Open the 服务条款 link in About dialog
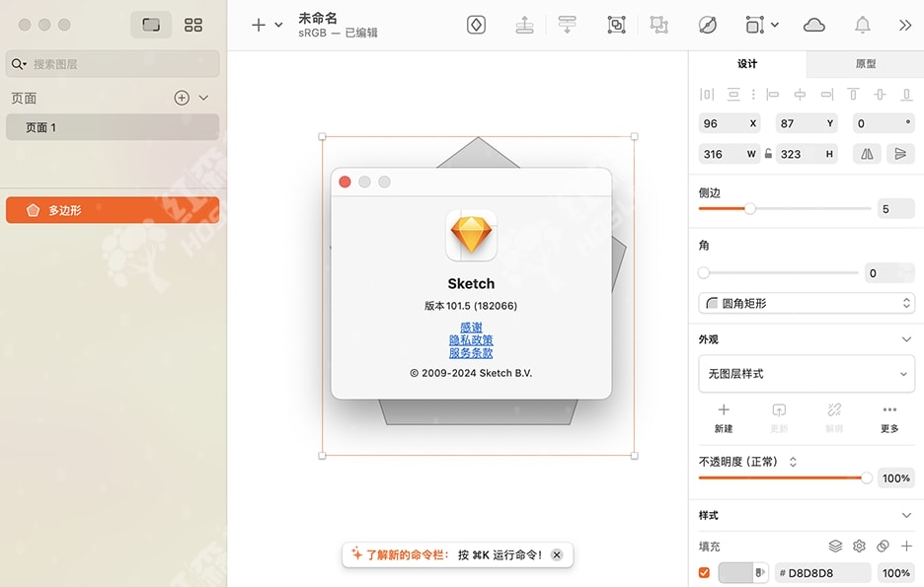This screenshot has height=587, width=924. 471,352
